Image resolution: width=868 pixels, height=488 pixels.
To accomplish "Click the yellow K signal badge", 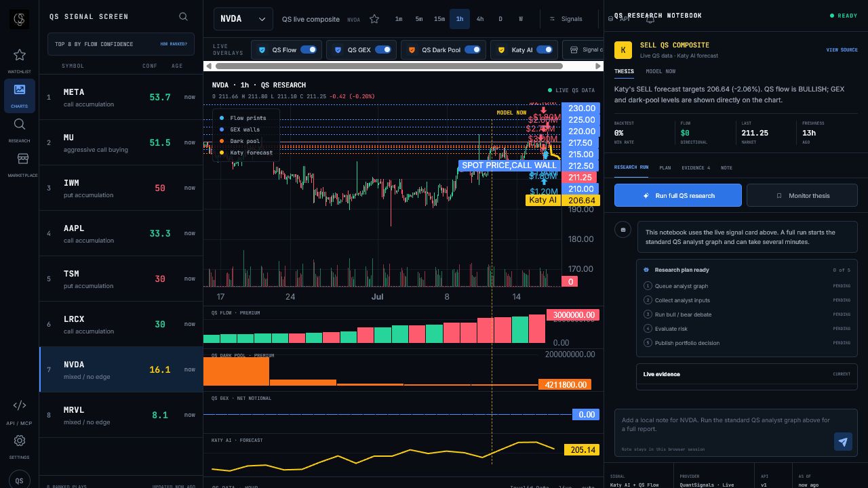I will (623, 50).
